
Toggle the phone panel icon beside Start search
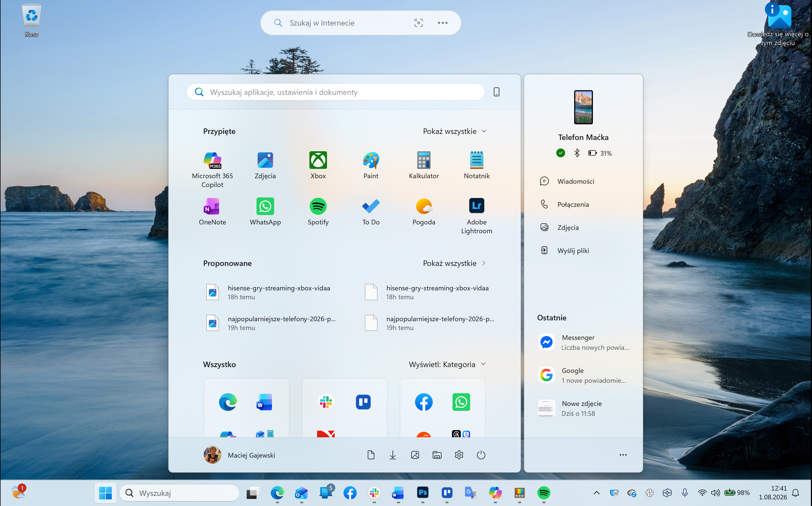tap(497, 92)
